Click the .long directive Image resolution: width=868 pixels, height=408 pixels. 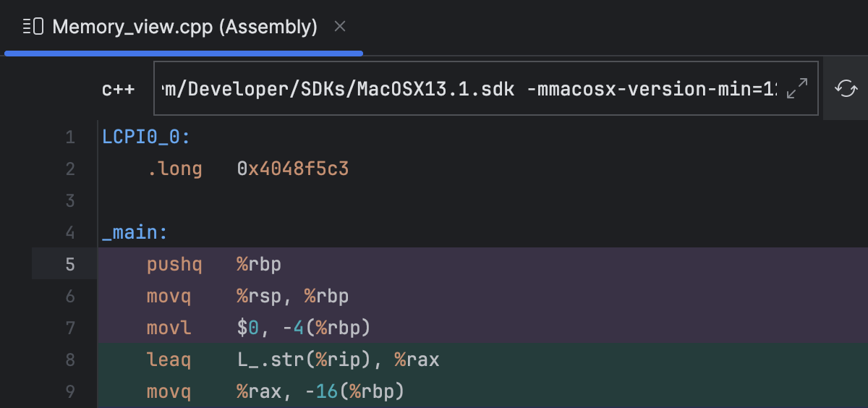point(174,169)
